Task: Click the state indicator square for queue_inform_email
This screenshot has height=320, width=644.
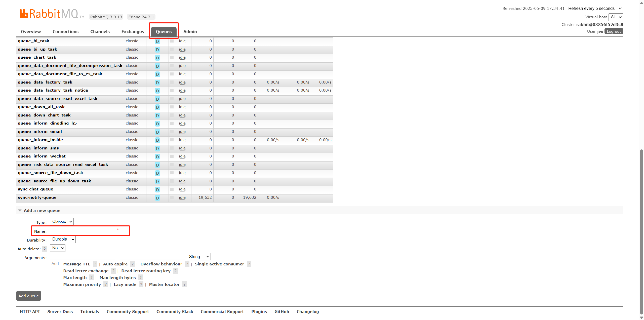Action: point(172,132)
